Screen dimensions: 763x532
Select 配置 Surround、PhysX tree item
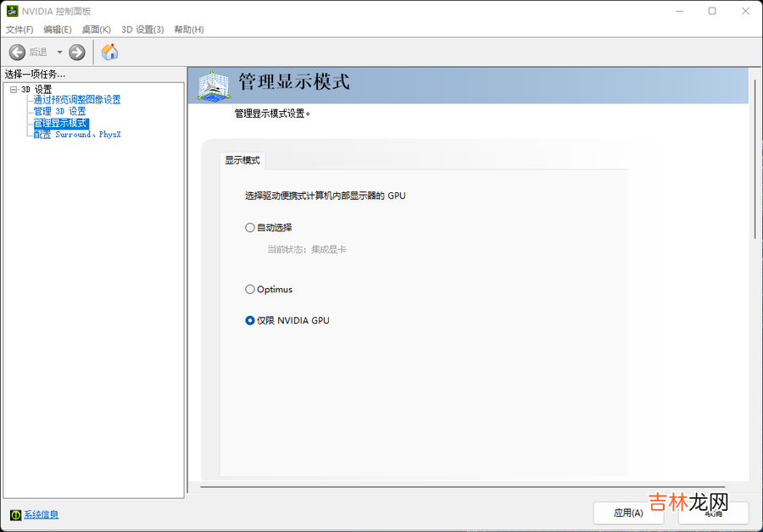77,135
